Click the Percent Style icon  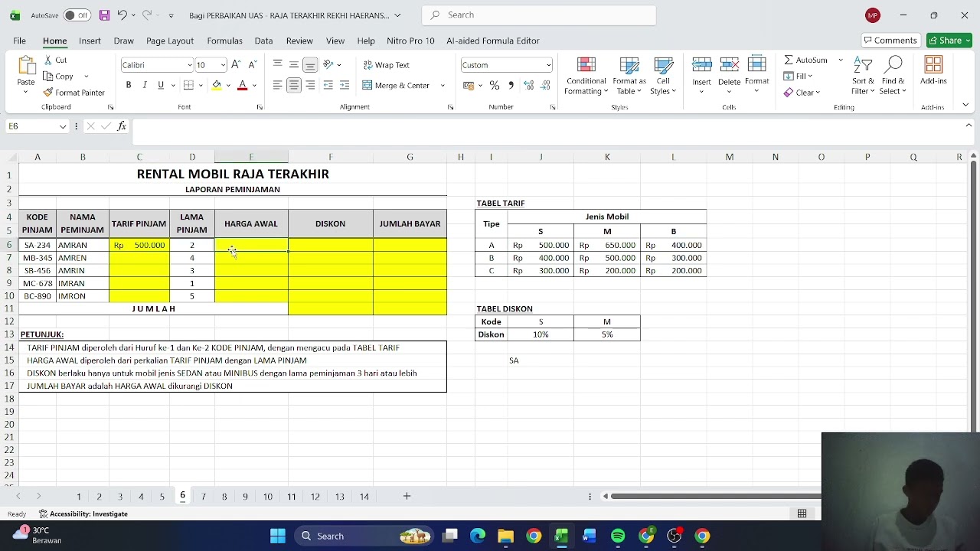(x=495, y=86)
